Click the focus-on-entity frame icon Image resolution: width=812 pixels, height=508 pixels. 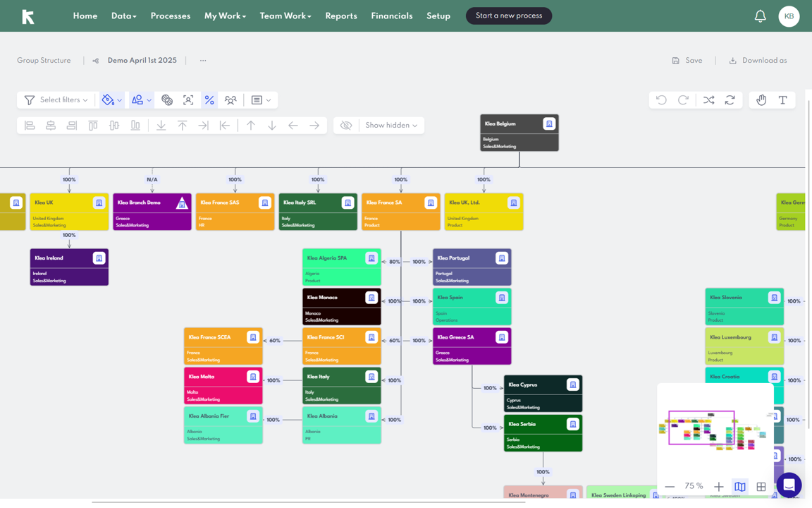188,100
